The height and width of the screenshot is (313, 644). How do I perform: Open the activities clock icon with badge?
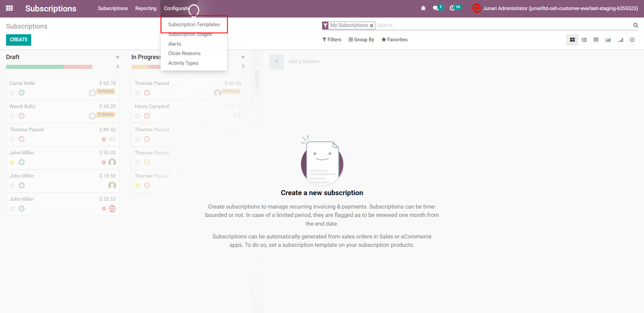pyautogui.click(x=452, y=8)
